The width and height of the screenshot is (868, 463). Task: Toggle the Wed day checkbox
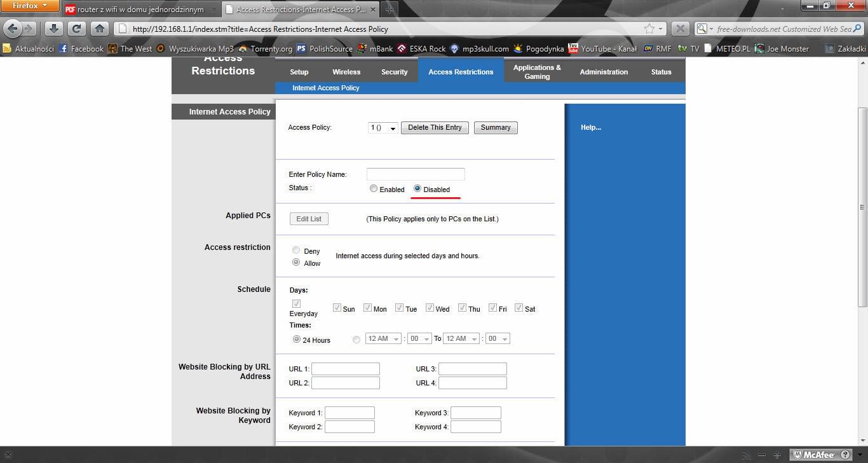pyautogui.click(x=430, y=308)
